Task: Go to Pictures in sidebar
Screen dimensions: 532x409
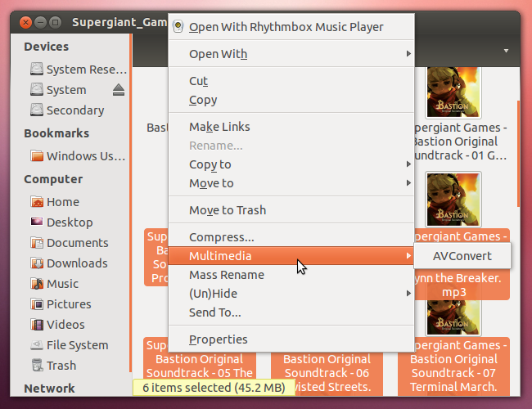Action: point(69,304)
